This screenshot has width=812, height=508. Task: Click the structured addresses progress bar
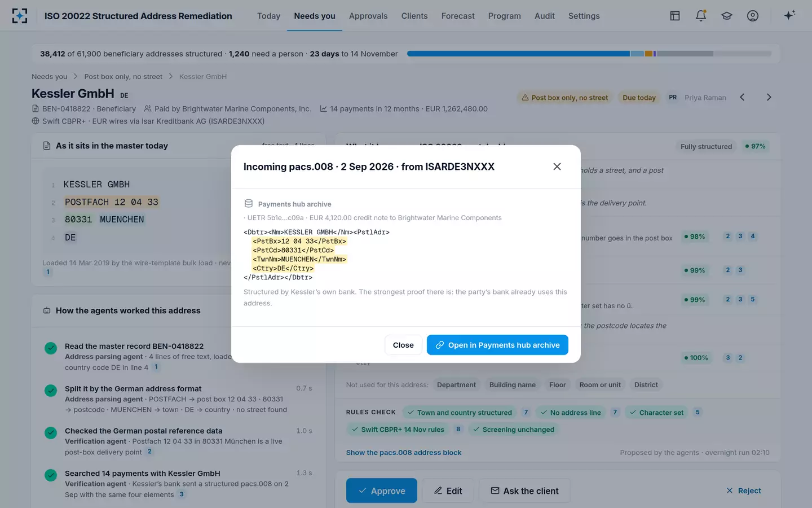[589, 54]
